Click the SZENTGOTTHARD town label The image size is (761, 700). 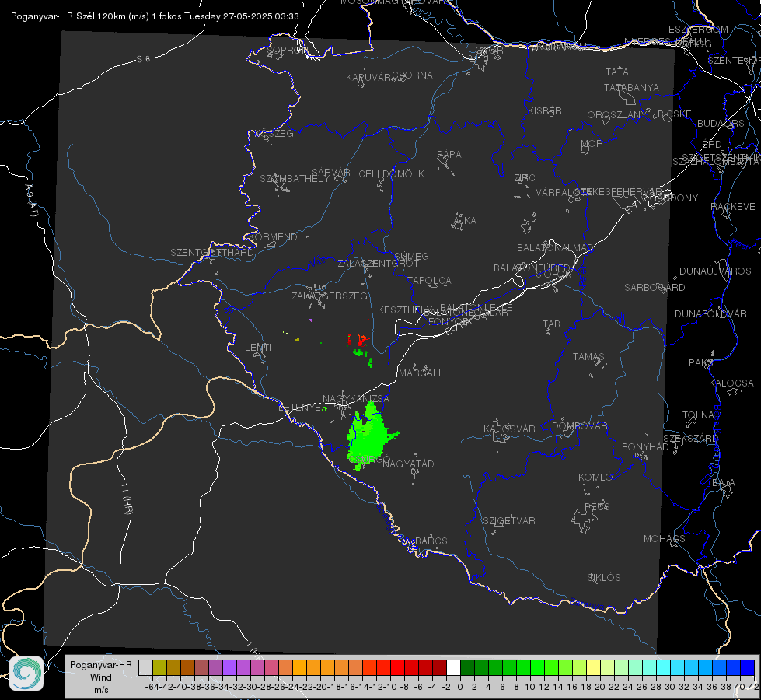tap(212, 253)
